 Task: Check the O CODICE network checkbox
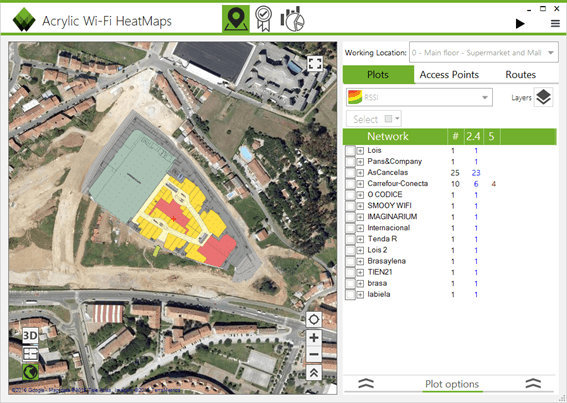[350, 195]
